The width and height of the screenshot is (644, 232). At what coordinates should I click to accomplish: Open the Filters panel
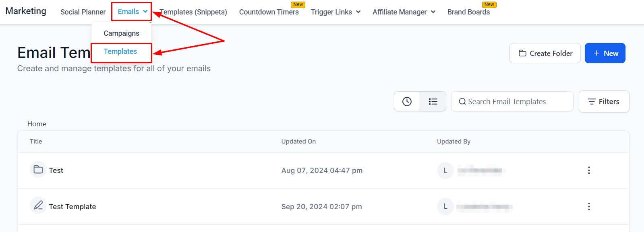coord(604,102)
